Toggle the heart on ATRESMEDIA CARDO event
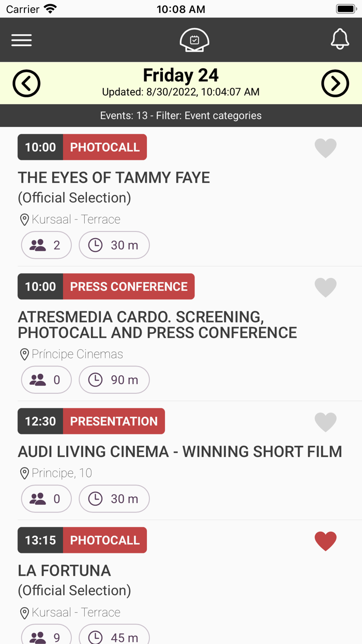Screen dimensions: 362x644 (326, 287)
